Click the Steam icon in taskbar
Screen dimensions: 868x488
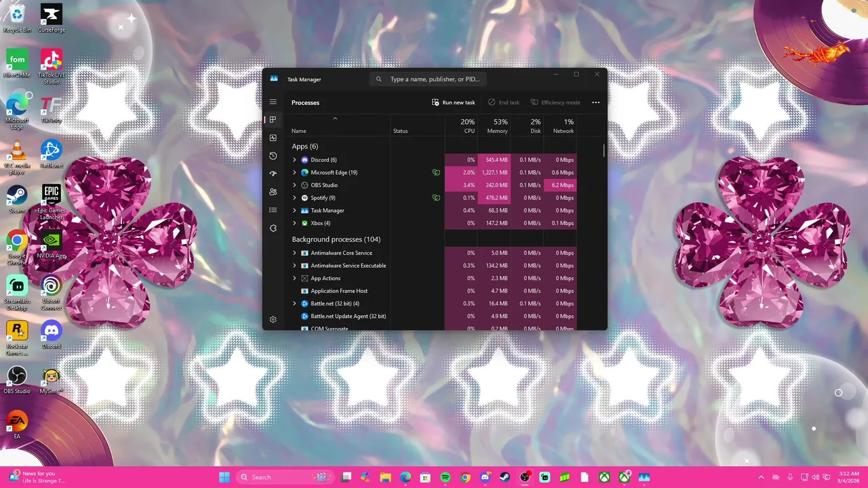(x=505, y=477)
